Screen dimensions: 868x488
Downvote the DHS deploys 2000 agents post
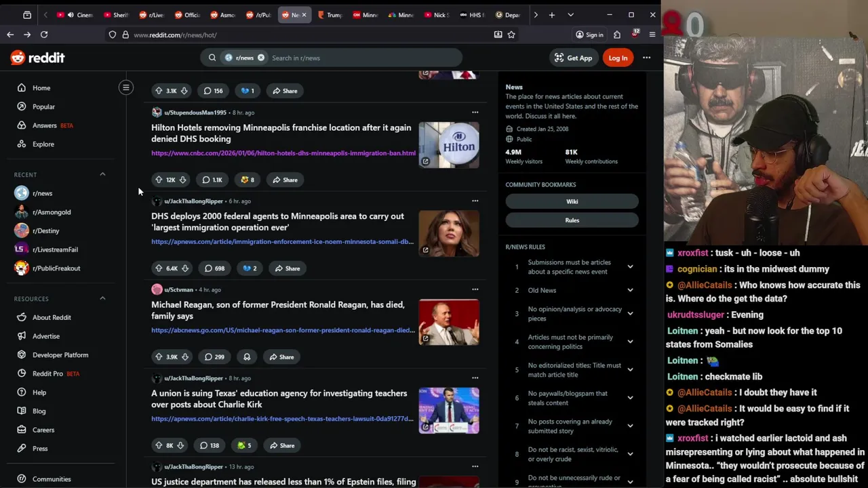(184, 268)
